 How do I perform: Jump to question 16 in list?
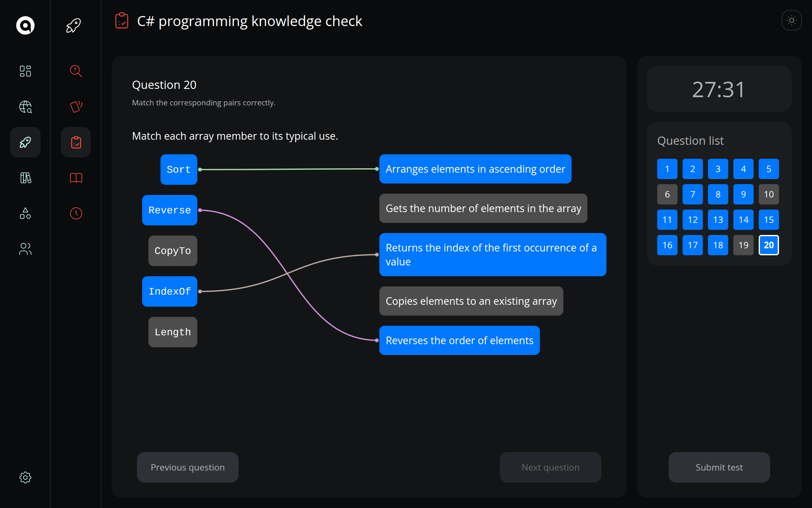667,245
